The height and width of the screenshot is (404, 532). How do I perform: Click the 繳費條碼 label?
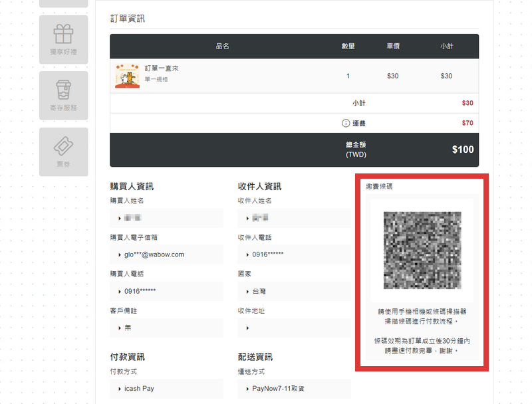(x=379, y=187)
